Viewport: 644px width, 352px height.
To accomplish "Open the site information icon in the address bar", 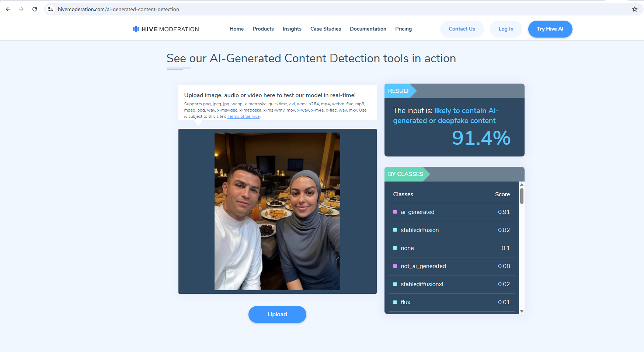I will tap(51, 9).
